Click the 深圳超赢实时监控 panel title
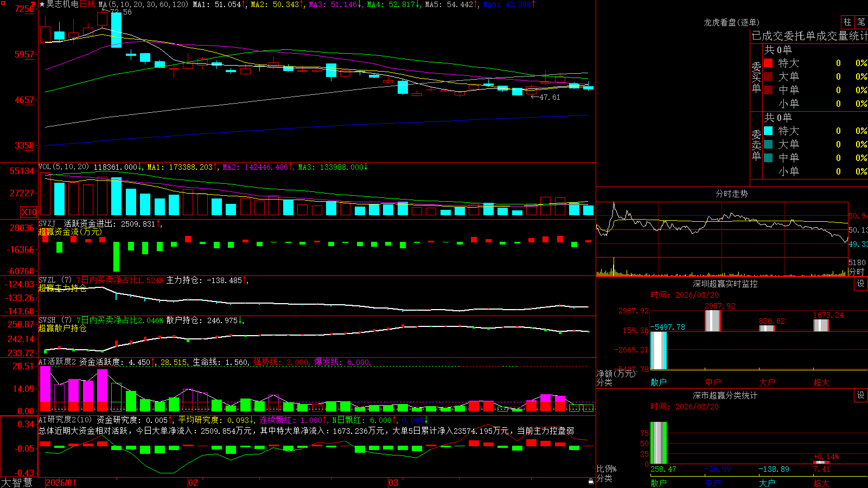This screenshot has height=488, width=868. [725, 284]
